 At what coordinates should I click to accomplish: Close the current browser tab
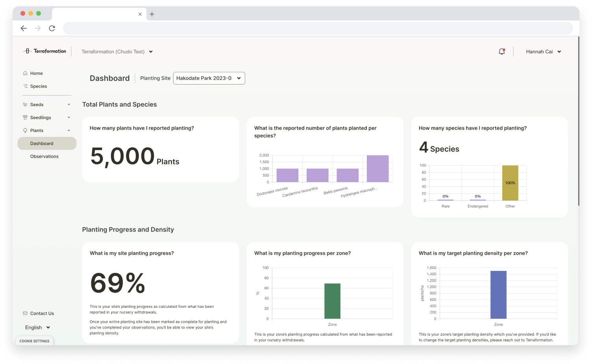pos(140,14)
